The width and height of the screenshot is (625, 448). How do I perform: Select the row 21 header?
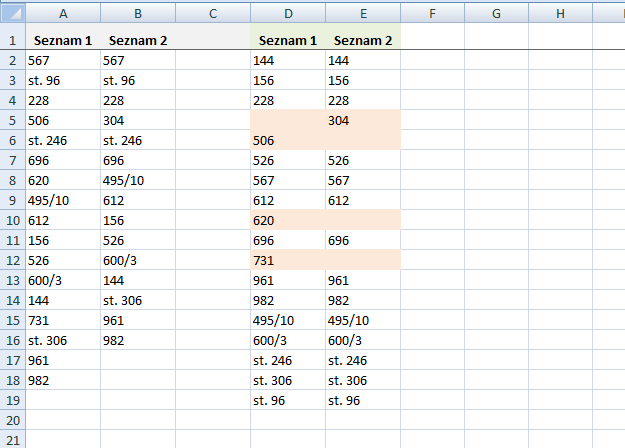pos(12,440)
